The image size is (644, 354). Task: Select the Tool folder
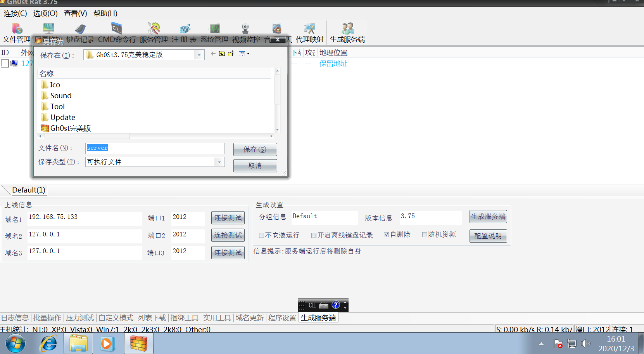pos(53,106)
